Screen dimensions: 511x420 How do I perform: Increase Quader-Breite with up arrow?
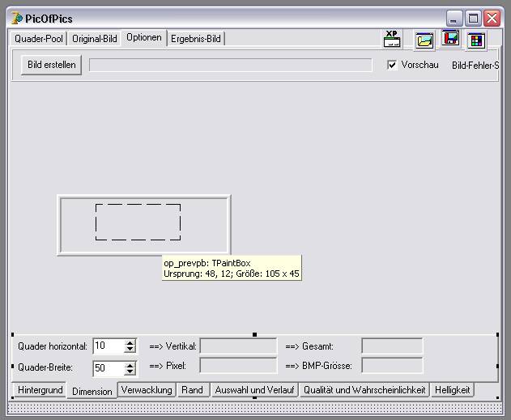coord(130,365)
